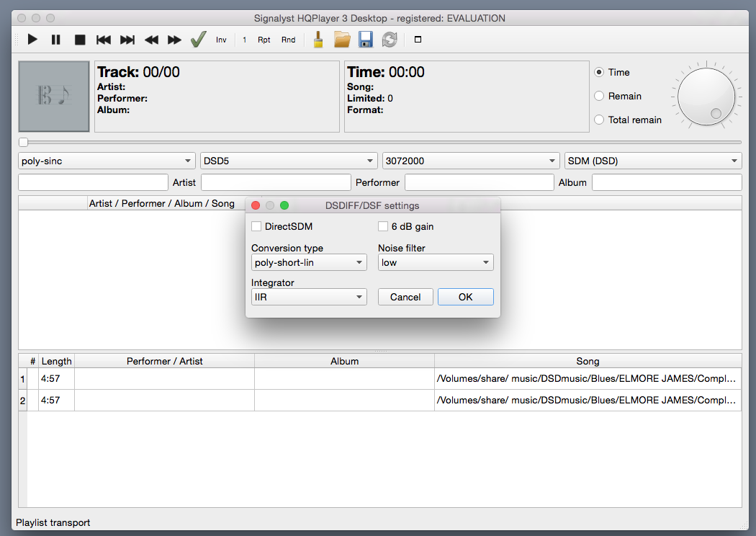The image size is (756, 536).
Task: Start playback with the Play button
Action: (x=32, y=40)
